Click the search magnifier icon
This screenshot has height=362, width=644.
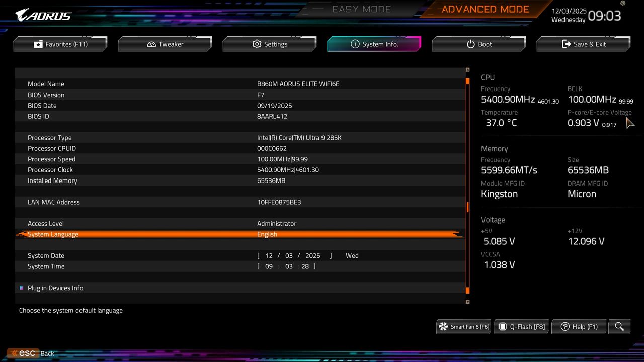click(619, 326)
